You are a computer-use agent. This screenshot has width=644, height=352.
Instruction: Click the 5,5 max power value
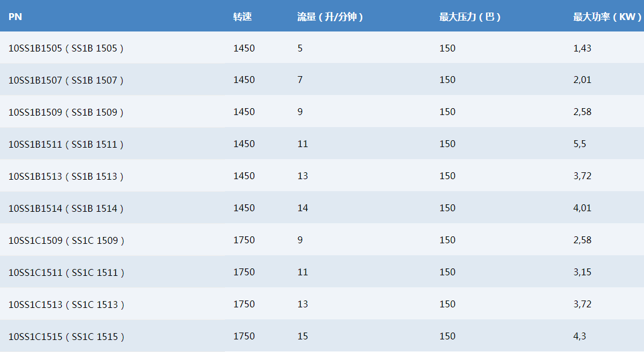(x=579, y=144)
